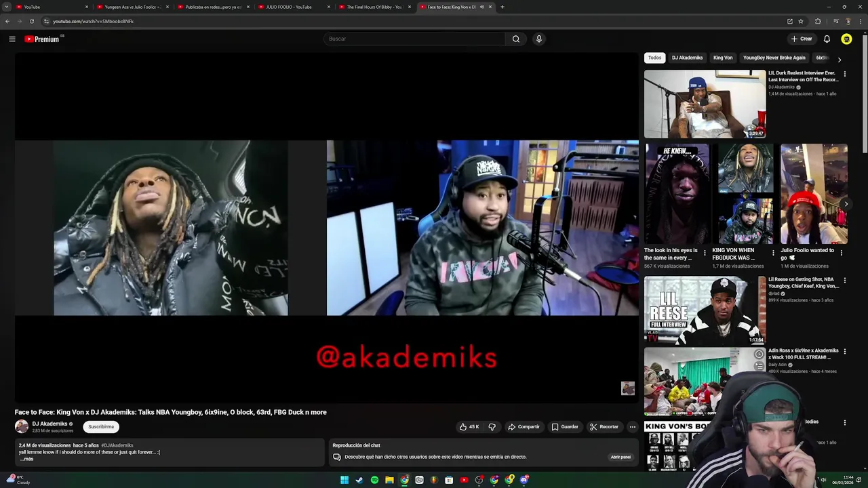Open options for 'KING VON WHEN FBGDUCK' short
This screenshot has height=488, width=868.
(773, 253)
